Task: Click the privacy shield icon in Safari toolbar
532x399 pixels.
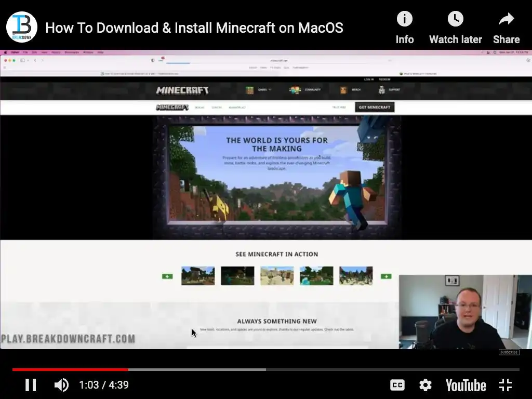Action: click(x=153, y=60)
